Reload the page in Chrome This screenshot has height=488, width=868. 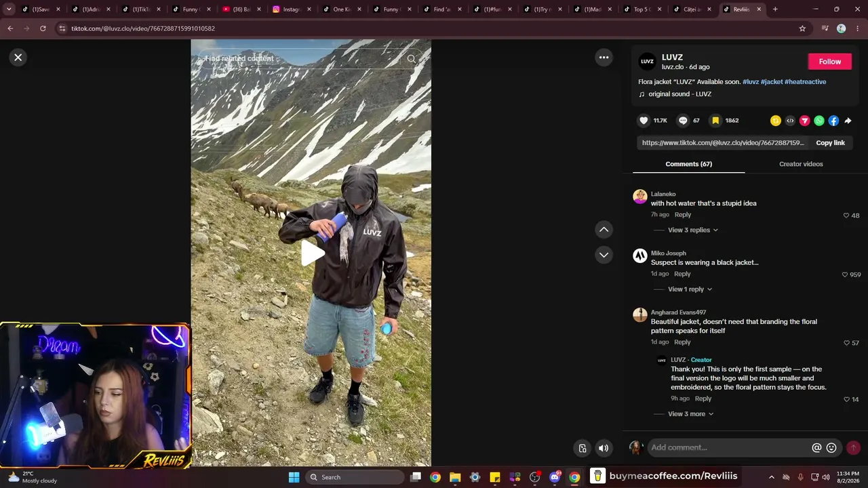43,28
